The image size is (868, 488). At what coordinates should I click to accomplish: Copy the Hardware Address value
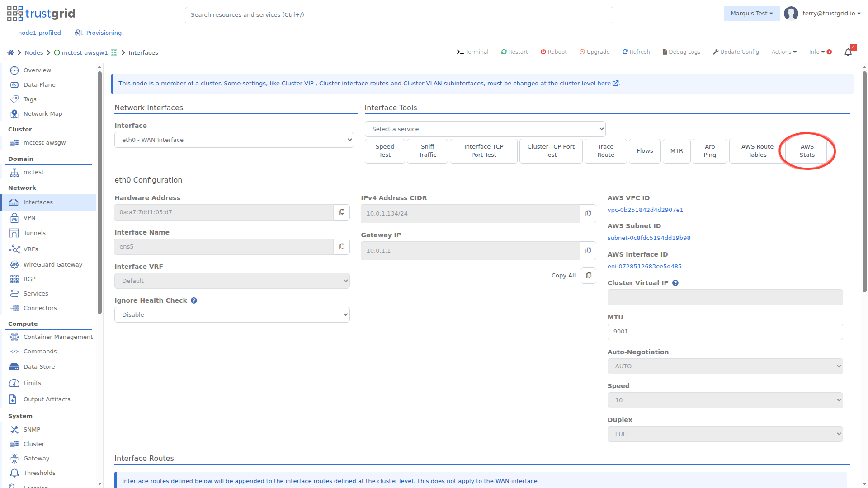[x=342, y=212]
